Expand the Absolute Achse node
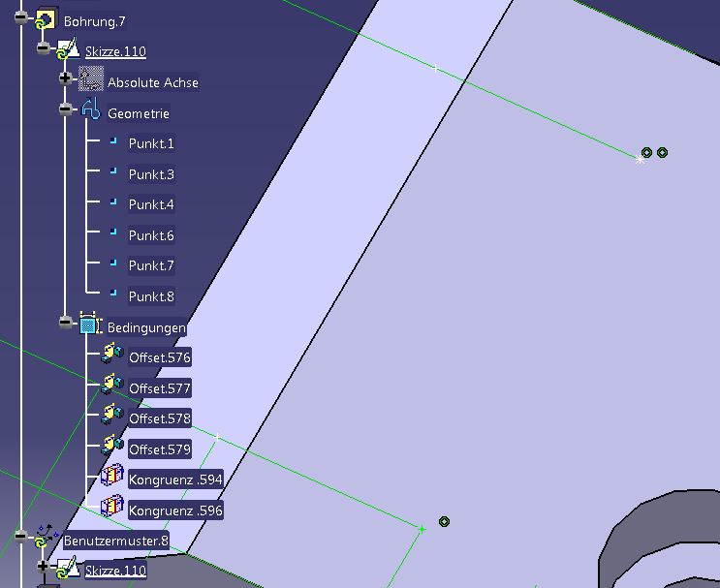720x588 pixels. point(65,78)
